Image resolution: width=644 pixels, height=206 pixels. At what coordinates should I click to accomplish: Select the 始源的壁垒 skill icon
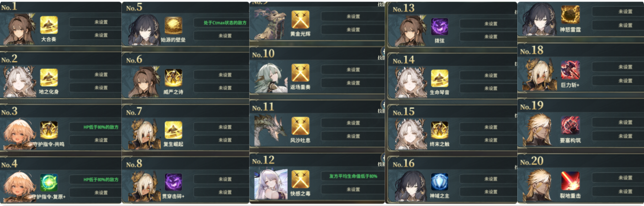[x=173, y=25]
